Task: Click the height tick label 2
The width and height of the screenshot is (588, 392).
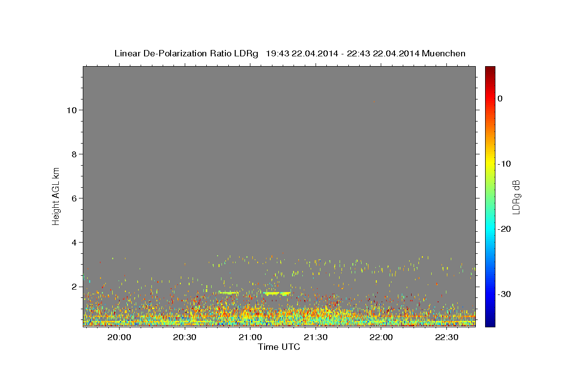Action: tap(73, 286)
